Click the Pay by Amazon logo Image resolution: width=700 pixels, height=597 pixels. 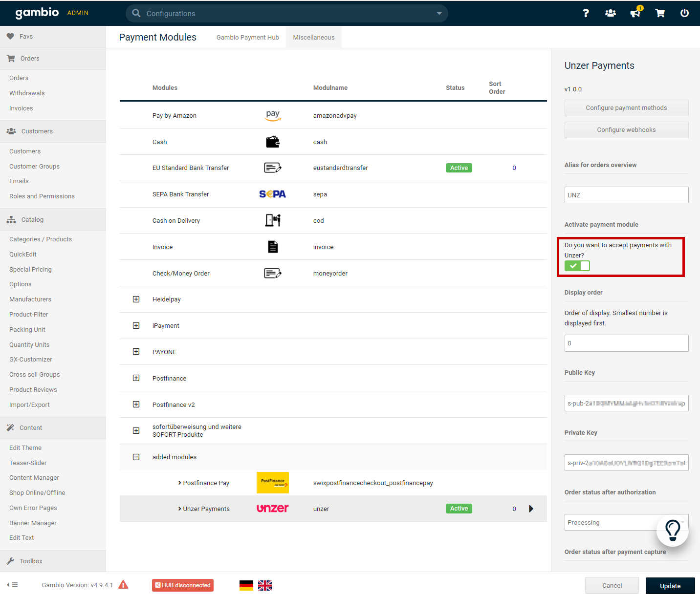pyautogui.click(x=273, y=115)
